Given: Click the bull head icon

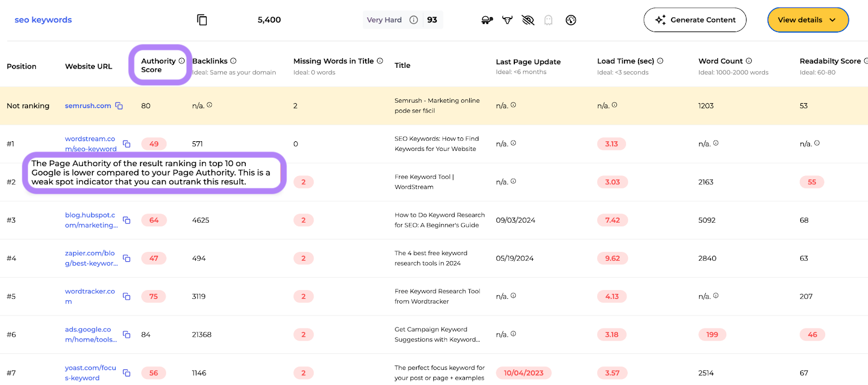Looking at the screenshot, I should [507, 20].
